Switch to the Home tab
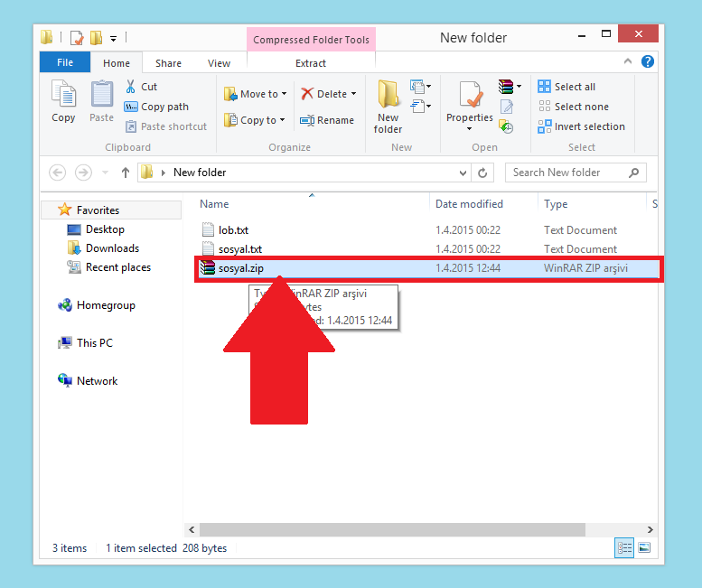This screenshot has height=588, width=702. pos(117,63)
